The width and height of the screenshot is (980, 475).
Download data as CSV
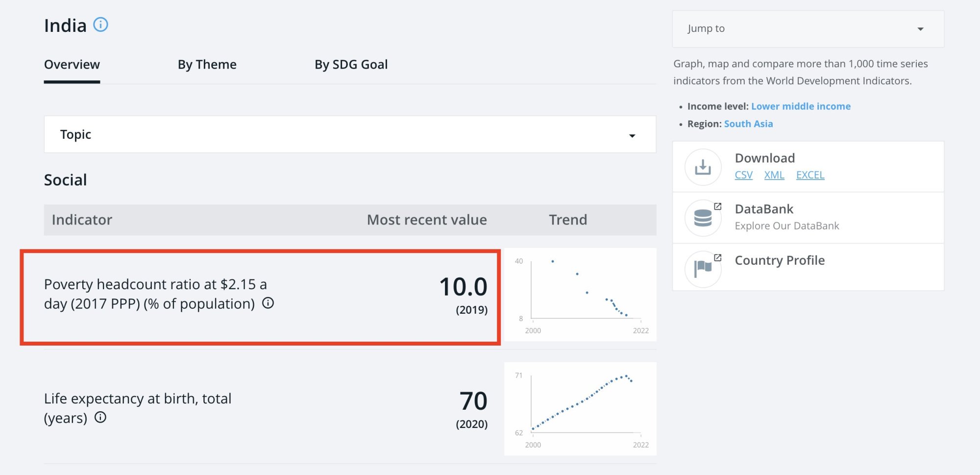(743, 175)
